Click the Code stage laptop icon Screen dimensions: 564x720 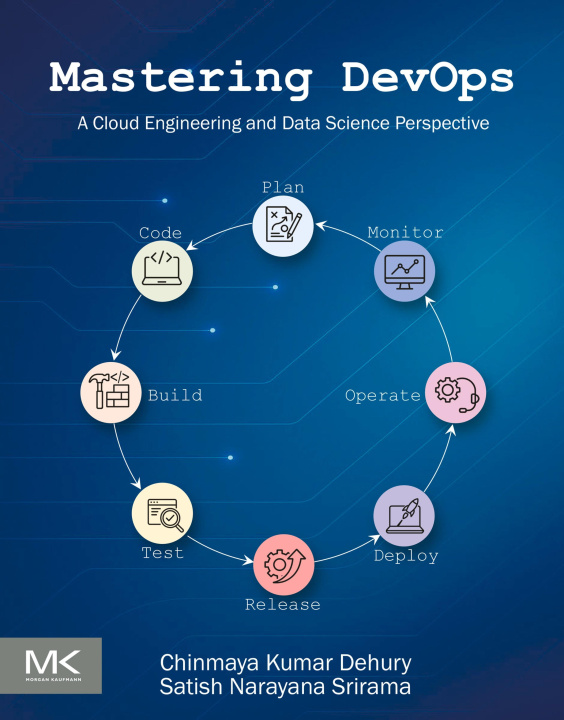[x=162, y=271]
